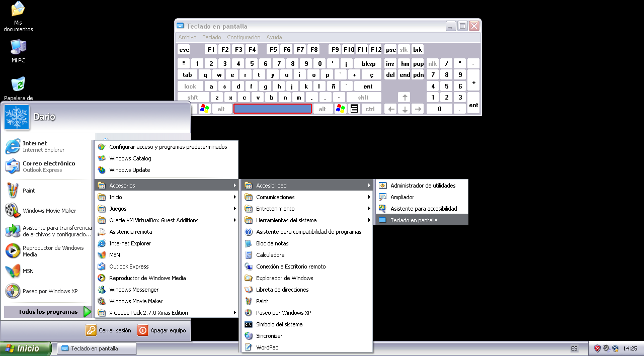Click the tab key on on-screen keyboard

pos(187,74)
